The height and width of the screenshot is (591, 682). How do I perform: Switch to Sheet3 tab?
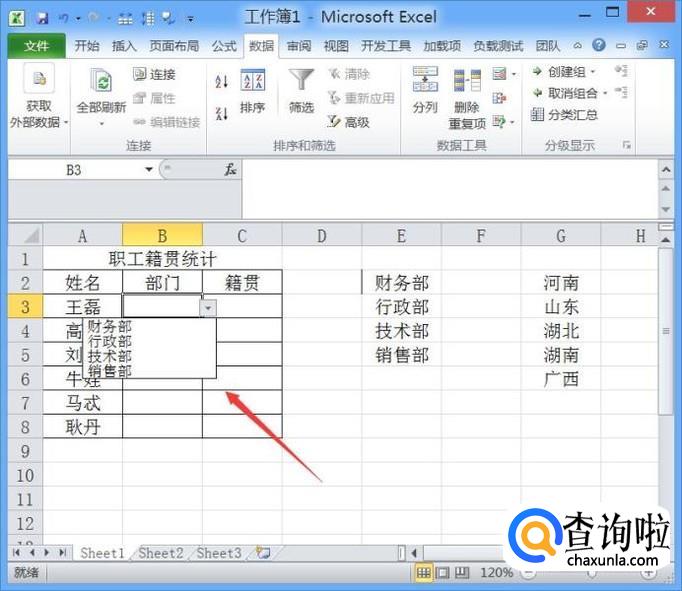219,553
